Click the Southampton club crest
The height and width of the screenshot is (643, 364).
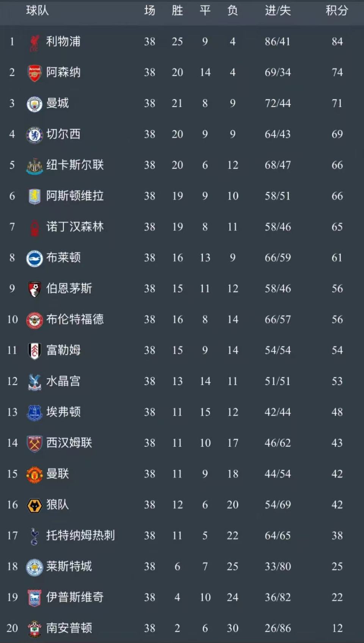coord(35,629)
